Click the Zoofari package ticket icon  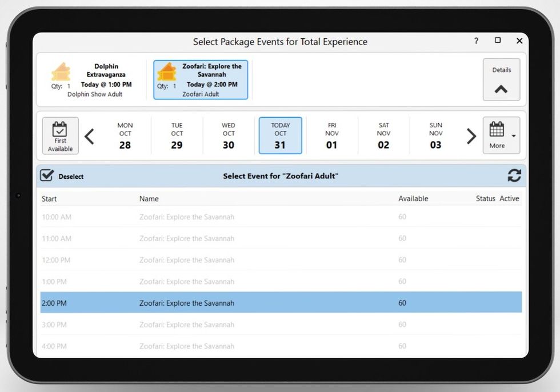[x=166, y=71]
